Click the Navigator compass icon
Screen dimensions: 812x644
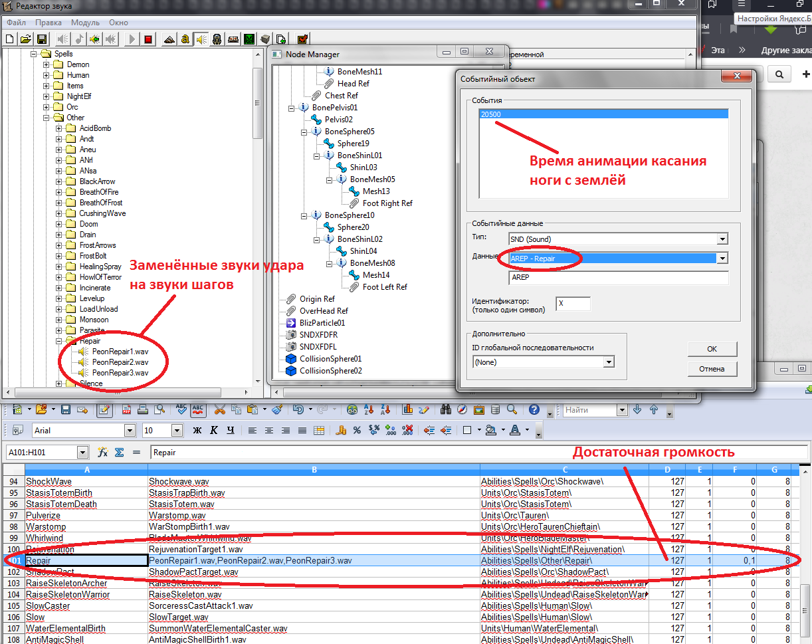click(x=463, y=410)
